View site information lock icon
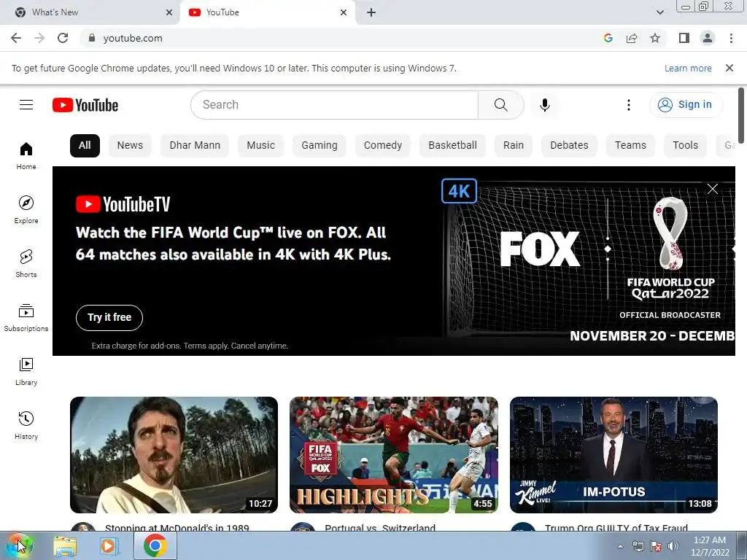Screen dimensions: 747x560 click(x=92, y=38)
